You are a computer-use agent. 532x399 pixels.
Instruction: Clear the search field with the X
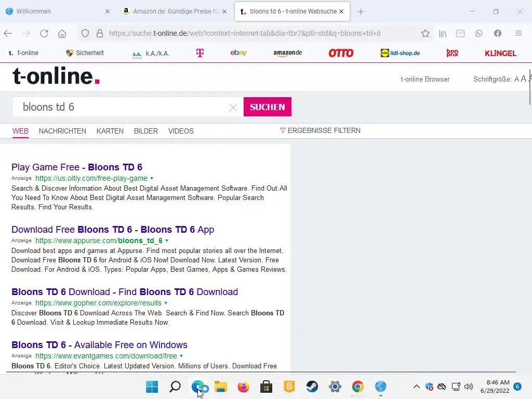(233, 108)
